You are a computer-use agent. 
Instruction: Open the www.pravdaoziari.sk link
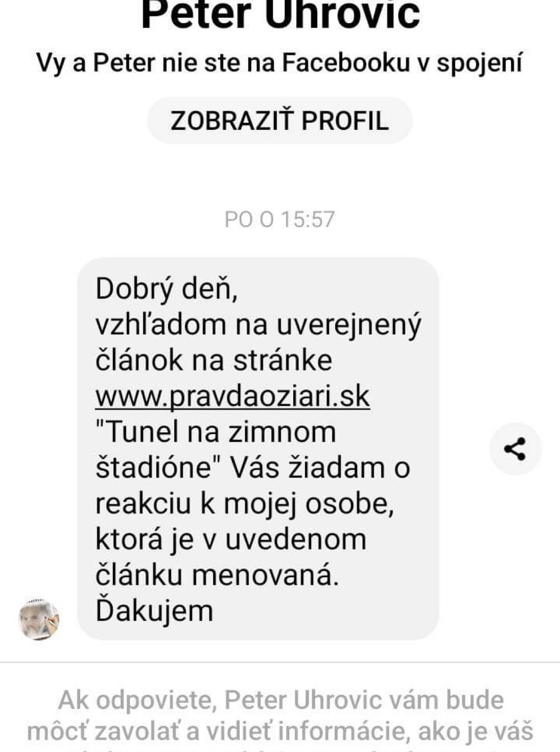(232, 396)
